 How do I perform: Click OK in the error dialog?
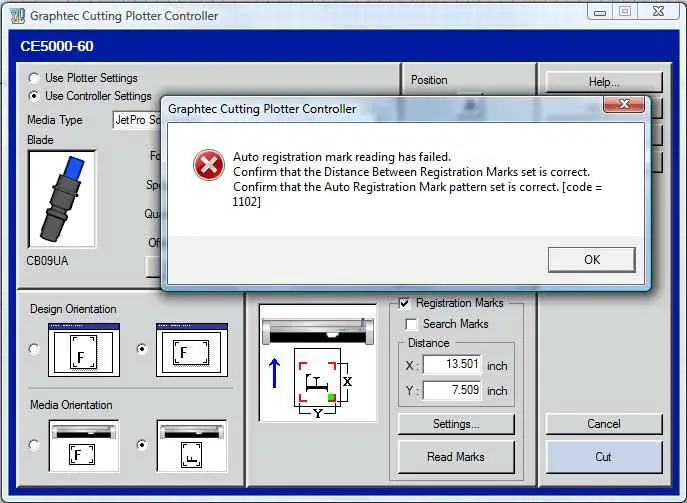[x=591, y=259]
